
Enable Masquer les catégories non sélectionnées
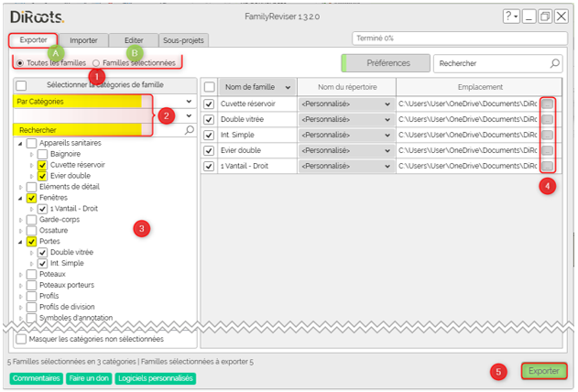pos(23,338)
